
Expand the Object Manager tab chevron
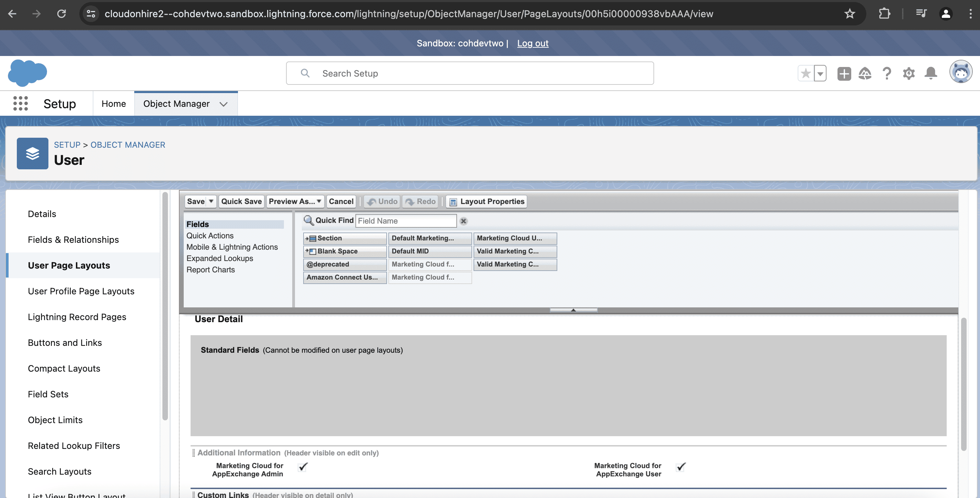click(x=223, y=104)
